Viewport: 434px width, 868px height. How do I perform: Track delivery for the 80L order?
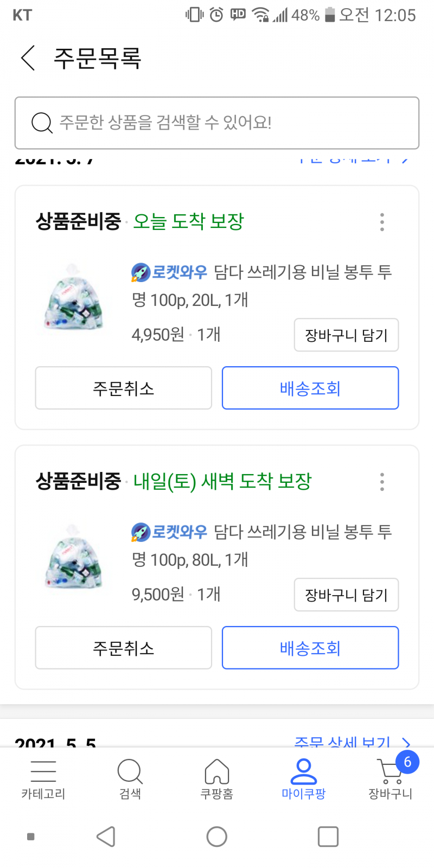point(310,648)
